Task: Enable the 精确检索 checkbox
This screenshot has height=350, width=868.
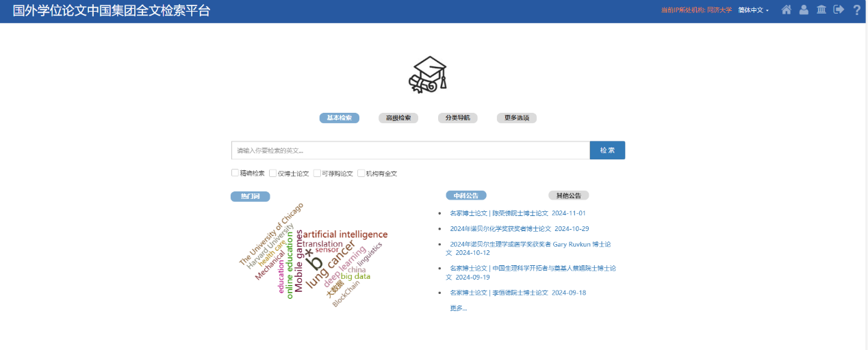Action: [235, 173]
